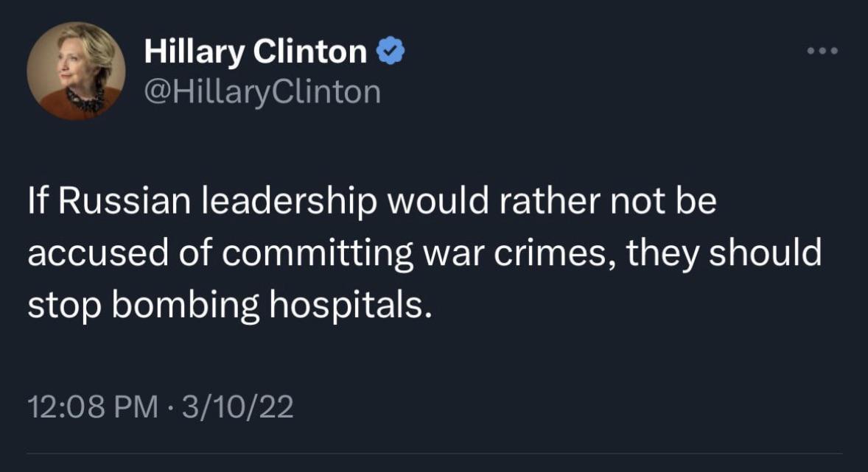Open the @HillaryClinton handle link
This screenshot has width=868, height=472.
262,93
